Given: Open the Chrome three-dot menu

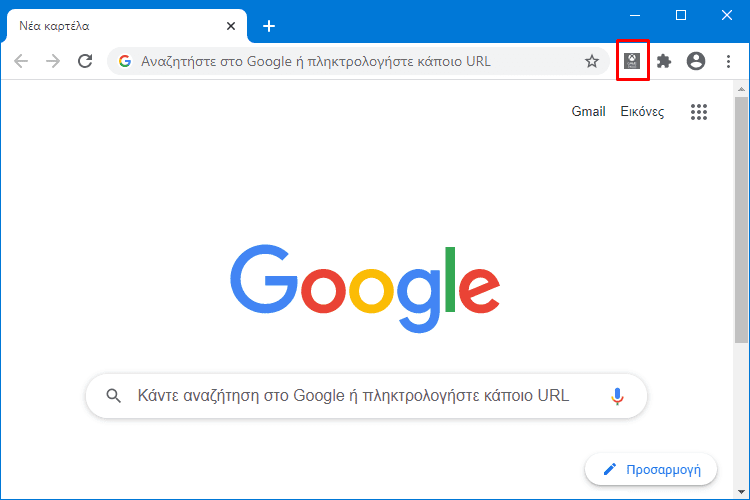Looking at the screenshot, I should point(728,61).
